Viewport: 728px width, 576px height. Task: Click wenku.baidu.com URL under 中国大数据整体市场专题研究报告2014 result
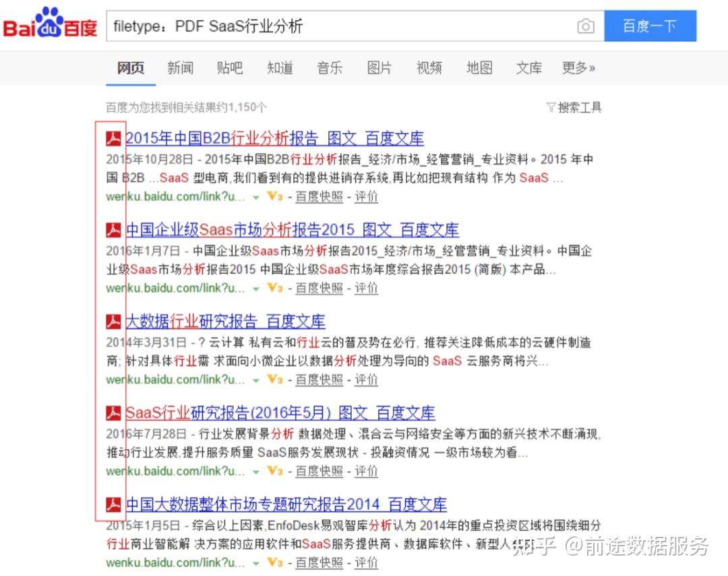click(x=175, y=563)
